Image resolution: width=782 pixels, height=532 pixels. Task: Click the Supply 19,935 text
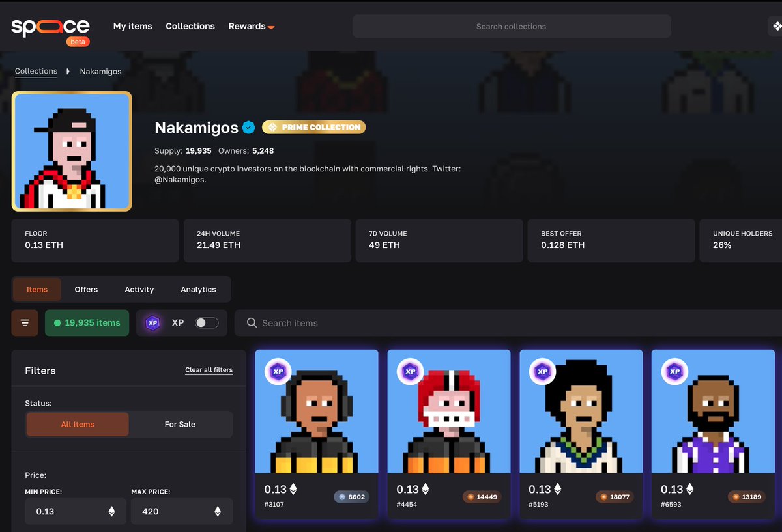183,150
